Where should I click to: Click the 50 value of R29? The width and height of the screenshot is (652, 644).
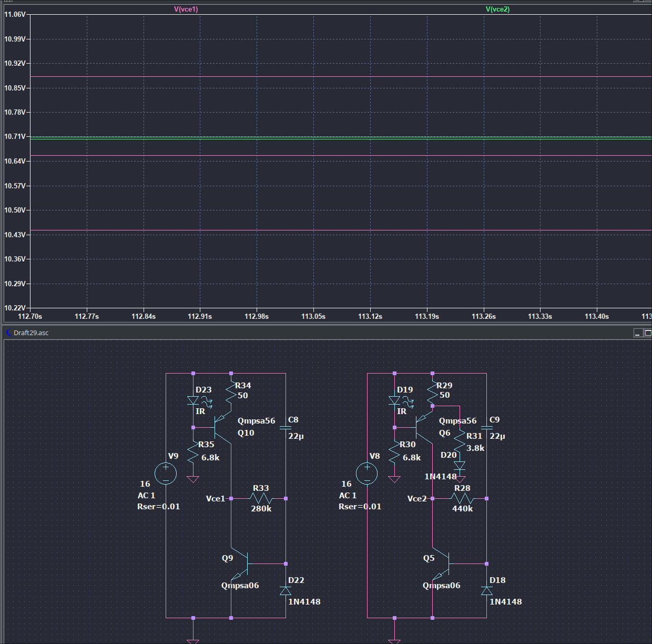(x=445, y=395)
